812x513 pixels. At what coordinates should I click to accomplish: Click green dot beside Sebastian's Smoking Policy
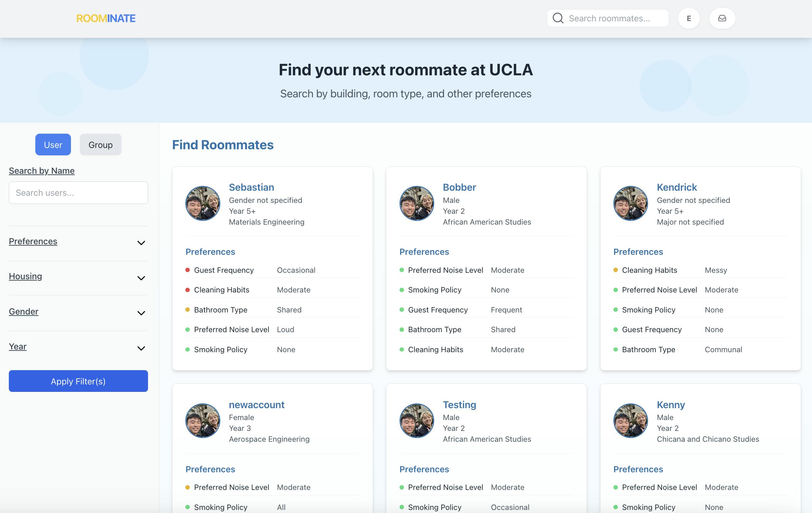[187, 349]
